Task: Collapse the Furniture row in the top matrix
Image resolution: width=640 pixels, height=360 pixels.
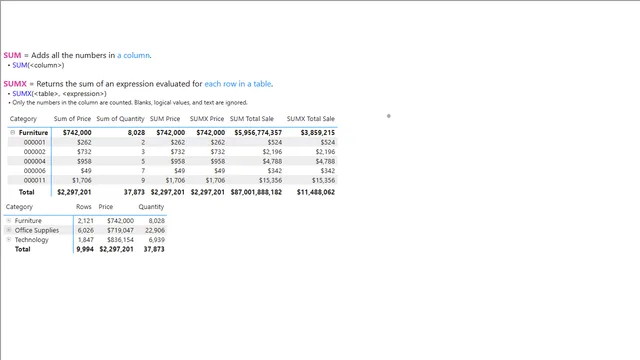Action: tap(13, 132)
